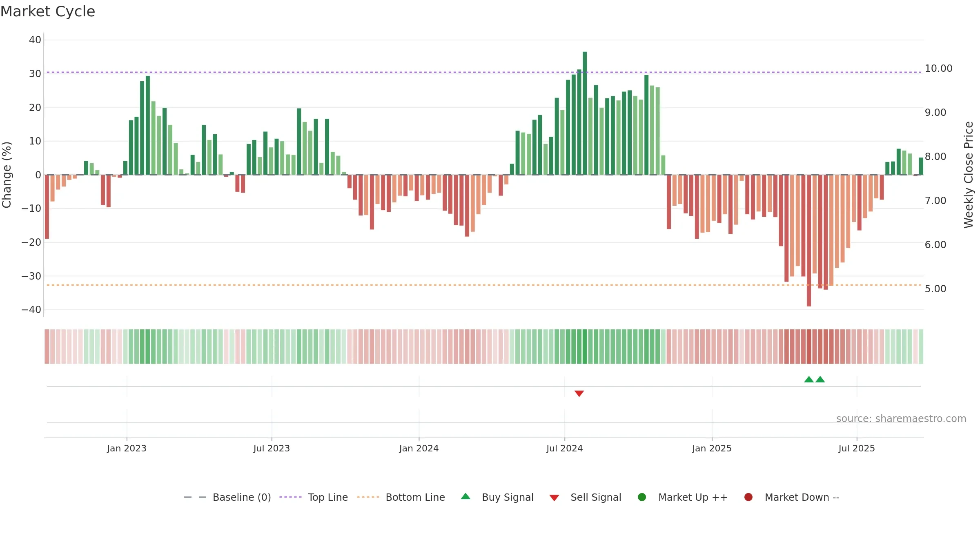The width and height of the screenshot is (980, 551).
Task: Click the gray dashed Baseline sample in legend
Action: (195, 497)
